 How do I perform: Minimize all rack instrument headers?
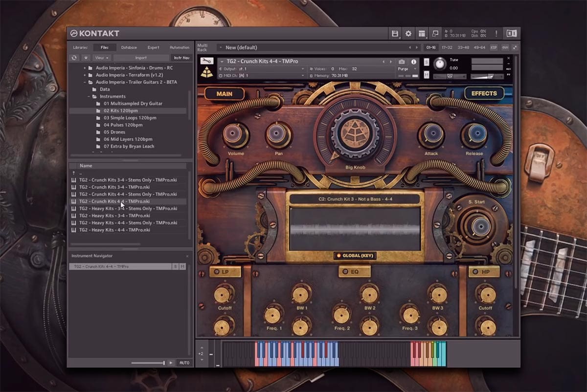tap(514, 47)
